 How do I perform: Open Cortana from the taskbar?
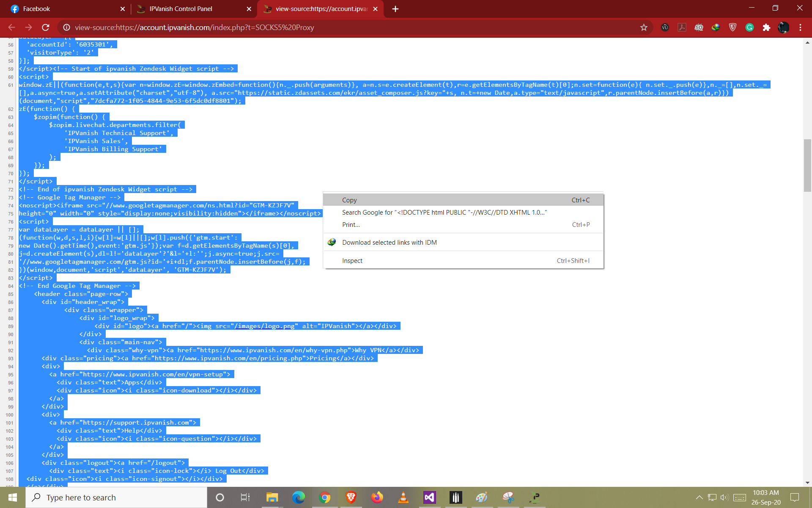pos(220,497)
